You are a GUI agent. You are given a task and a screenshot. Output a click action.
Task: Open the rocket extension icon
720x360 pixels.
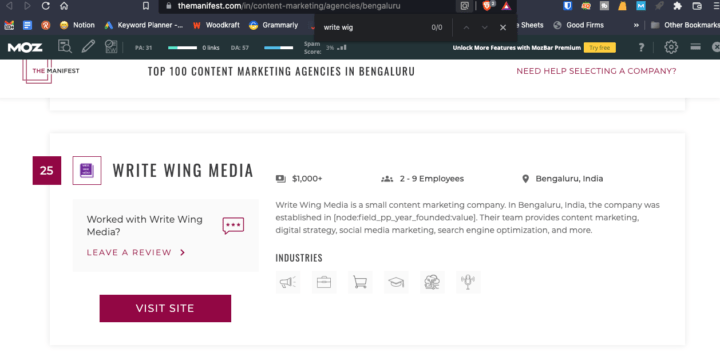click(x=659, y=6)
